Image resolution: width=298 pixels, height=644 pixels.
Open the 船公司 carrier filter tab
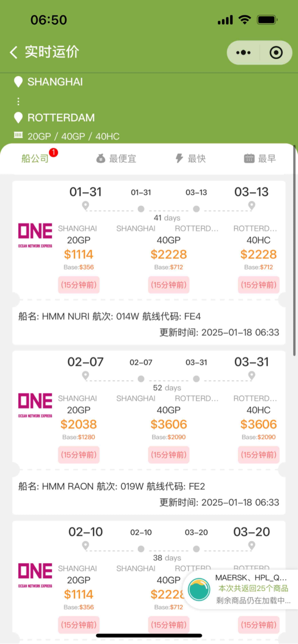(x=35, y=159)
